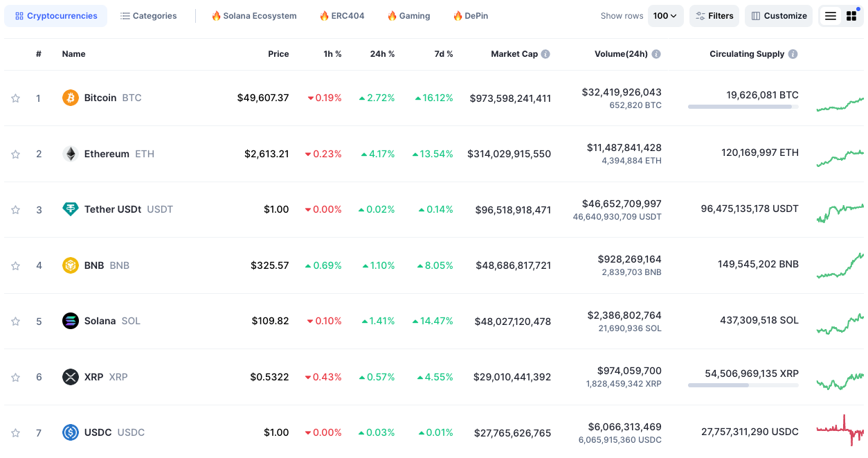Click the Bitcoin logo icon
Viewport: 868px width, 458px height.
point(70,98)
